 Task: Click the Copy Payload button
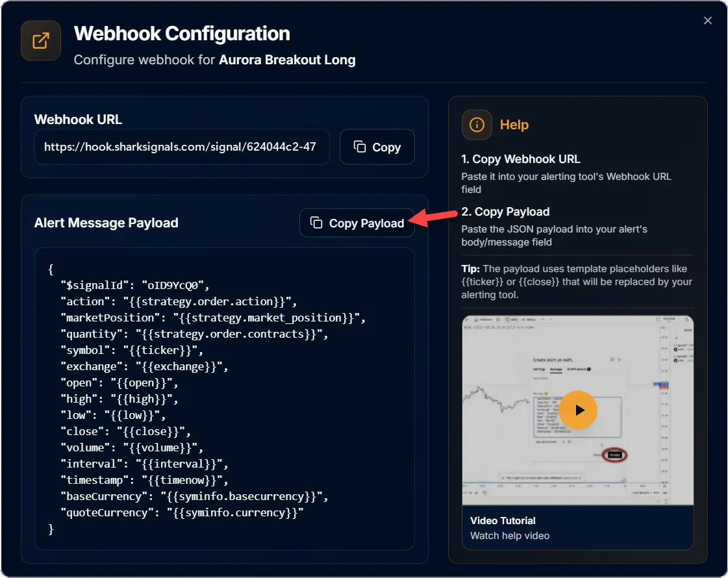pyautogui.click(x=357, y=223)
